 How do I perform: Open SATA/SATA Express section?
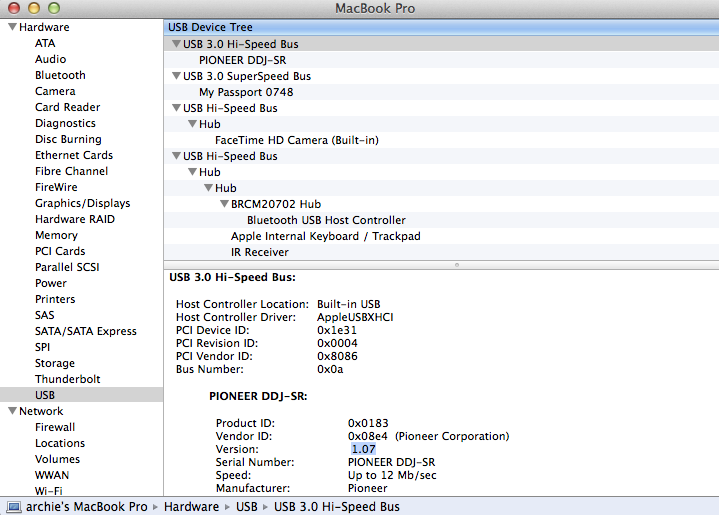[x=86, y=331]
